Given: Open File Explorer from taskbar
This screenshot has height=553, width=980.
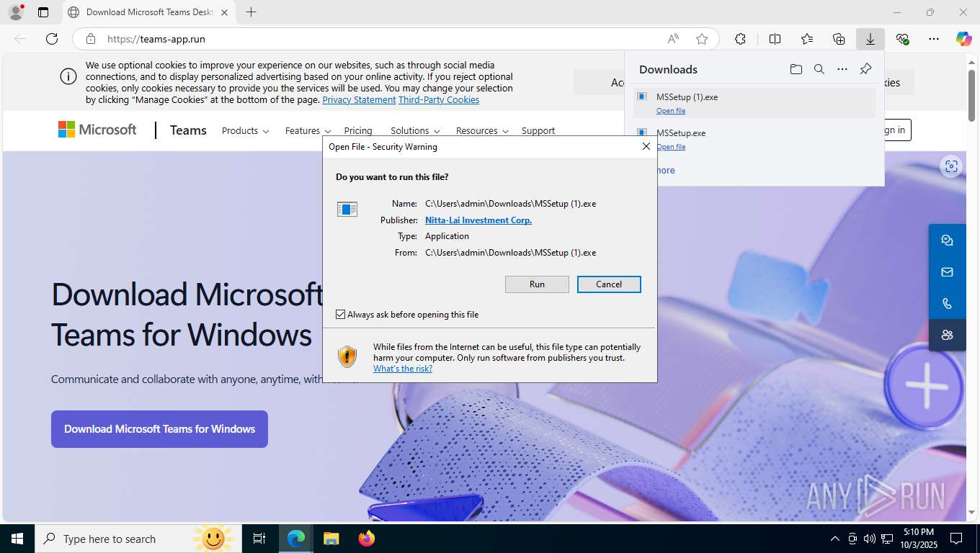Looking at the screenshot, I should point(331,539).
